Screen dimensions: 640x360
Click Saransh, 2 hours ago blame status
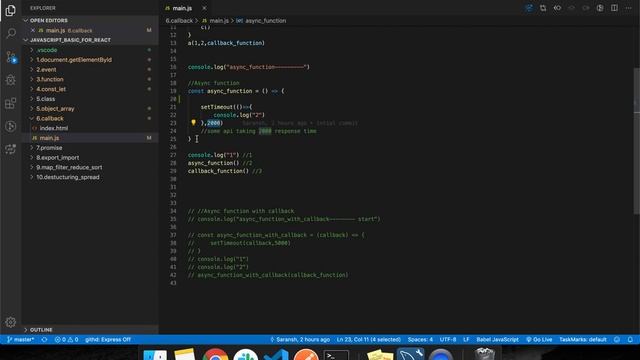[300, 340]
